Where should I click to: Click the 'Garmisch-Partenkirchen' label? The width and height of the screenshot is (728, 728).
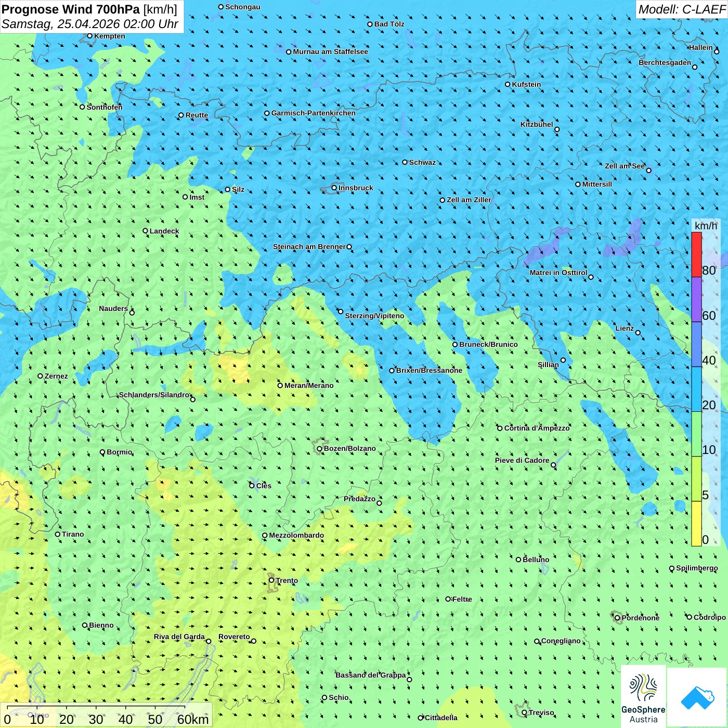pyautogui.click(x=314, y=113)
